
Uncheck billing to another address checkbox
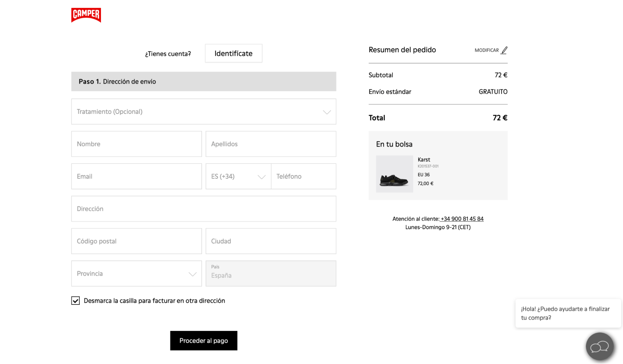pos(75,300)
